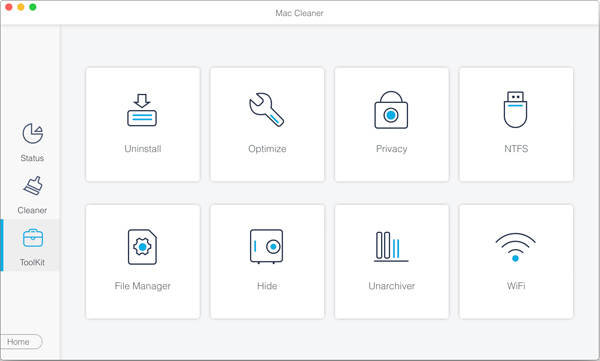The width and height of the screenshot is (600, 361).
Task: Open the Status sidebar label
Action: (x=32, y=158)
